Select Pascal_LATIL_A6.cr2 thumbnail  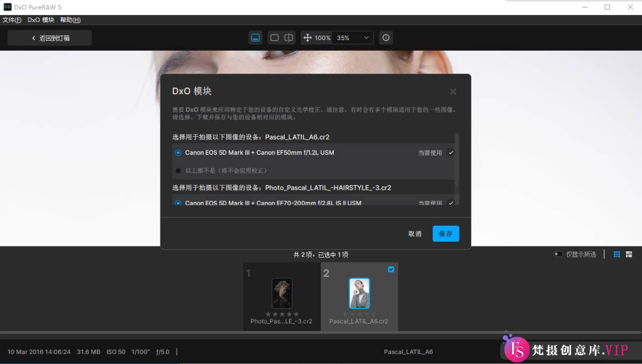[x=359, y=293]
